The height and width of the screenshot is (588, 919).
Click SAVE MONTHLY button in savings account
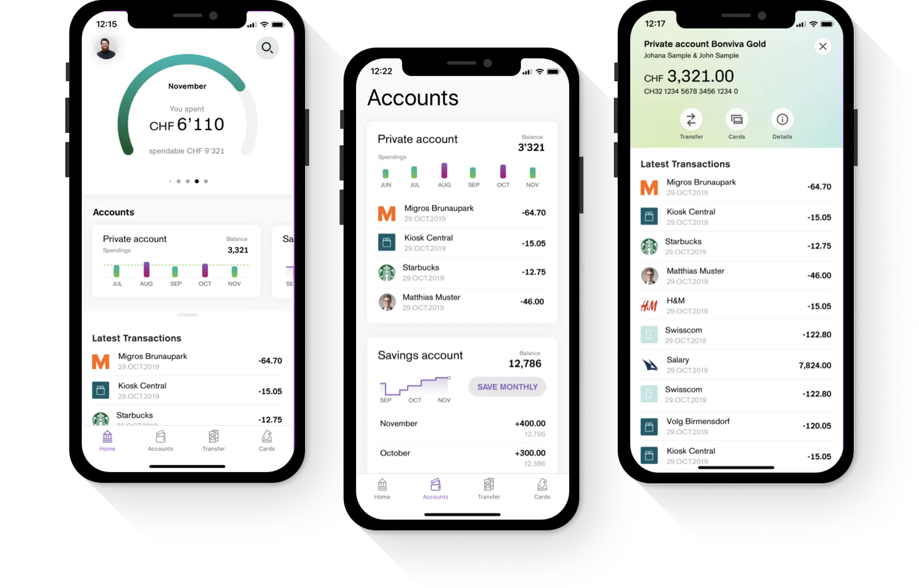click(508, 386)
